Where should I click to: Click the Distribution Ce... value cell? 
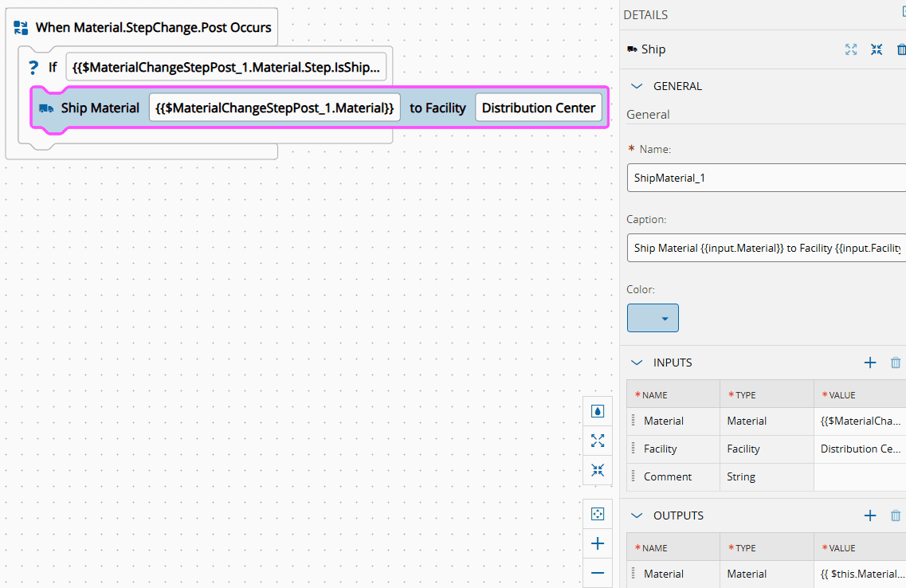point(861,449)
